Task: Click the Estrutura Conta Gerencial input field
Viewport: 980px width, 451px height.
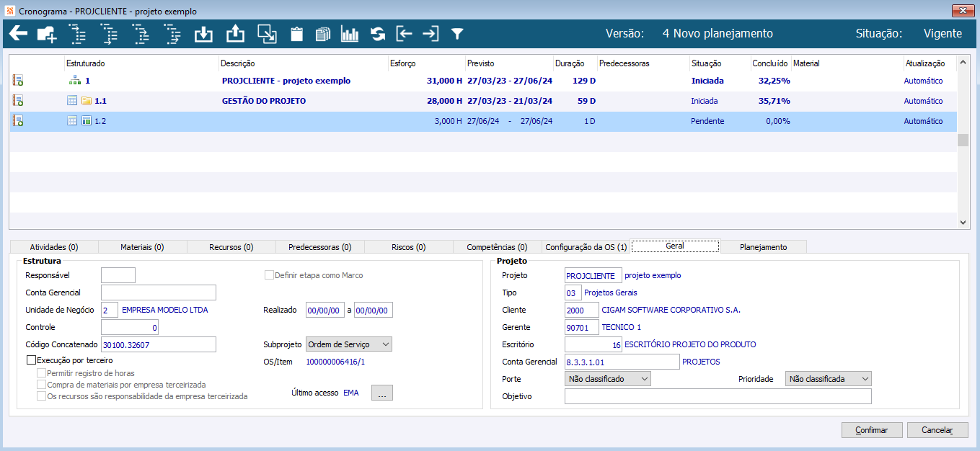Action: point(159,293)
